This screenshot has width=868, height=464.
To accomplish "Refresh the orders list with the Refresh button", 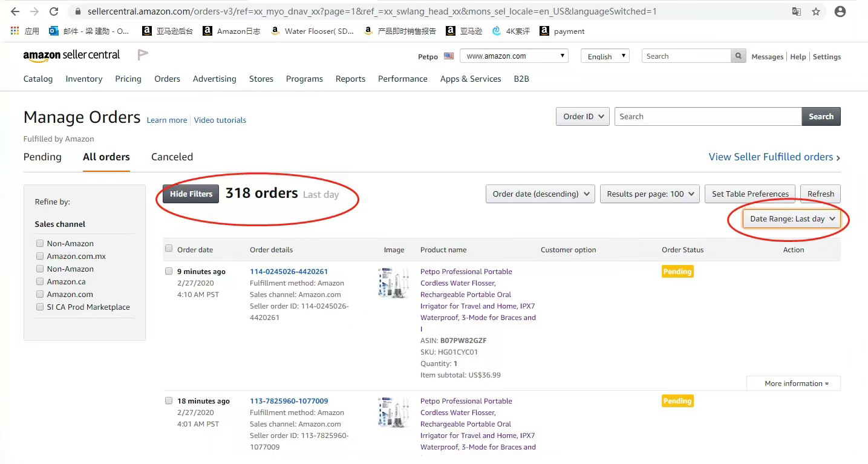I will click(821, 194).
